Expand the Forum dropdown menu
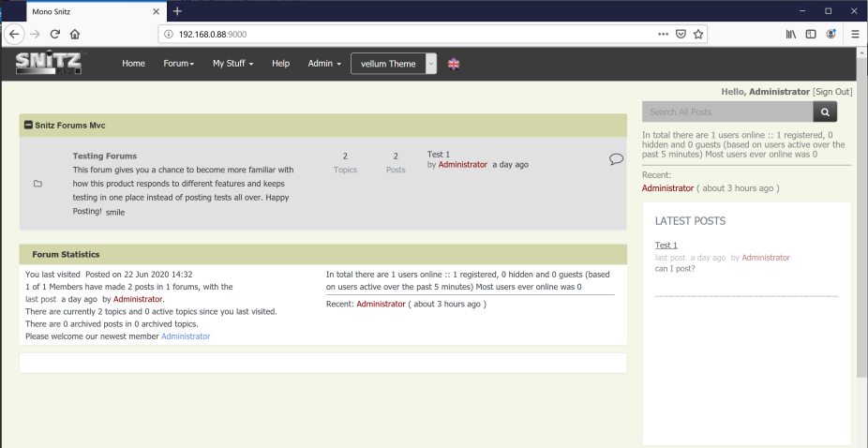The image size is (868, 448). click(178, 64)
